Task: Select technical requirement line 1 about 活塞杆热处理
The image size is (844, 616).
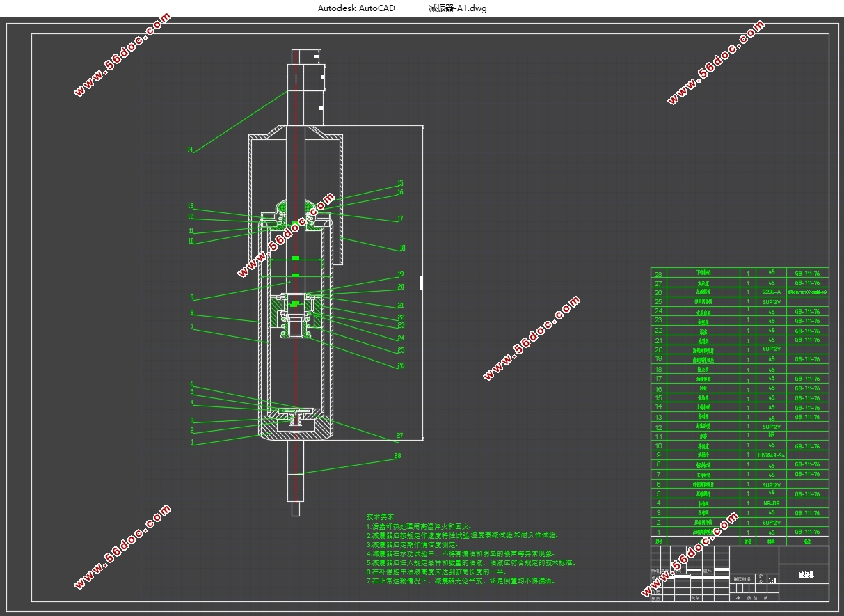Action: tap(419, 527)
